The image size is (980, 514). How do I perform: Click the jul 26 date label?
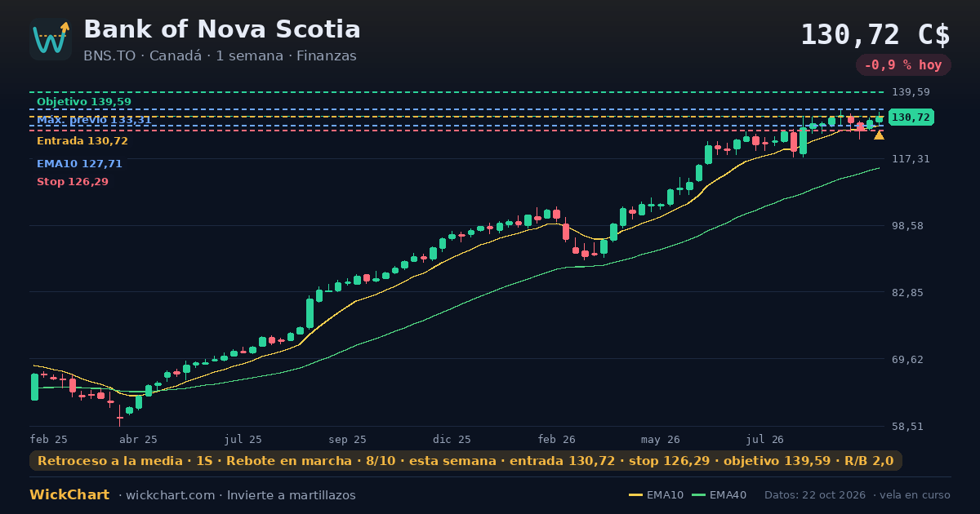765,439
